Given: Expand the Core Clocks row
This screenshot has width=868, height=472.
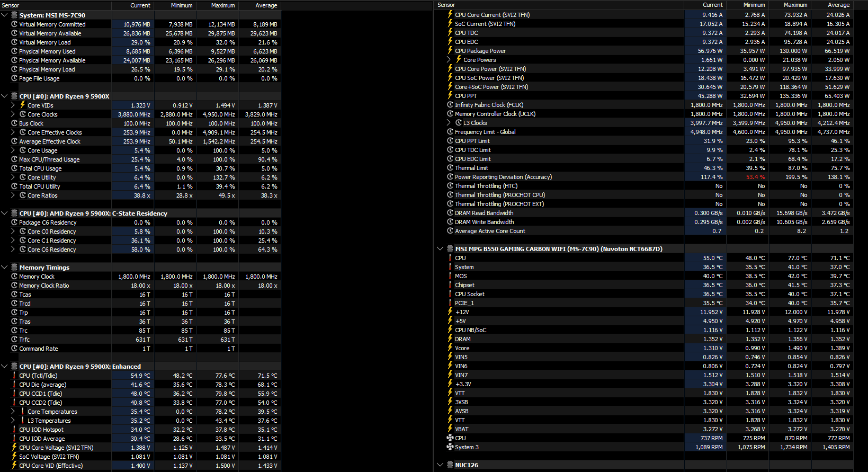Looking at the screenshot, I should pos(13,114).
